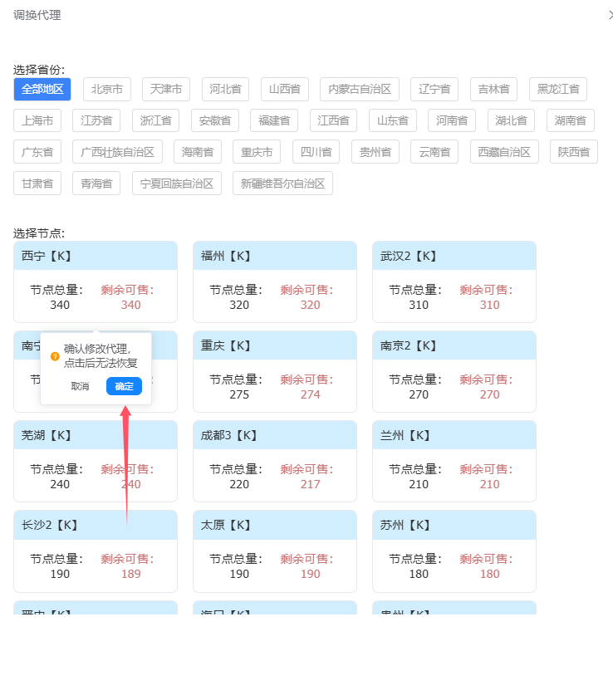Select 广东省 province filter
613x700 pixels.
click(x=37, y=152)
